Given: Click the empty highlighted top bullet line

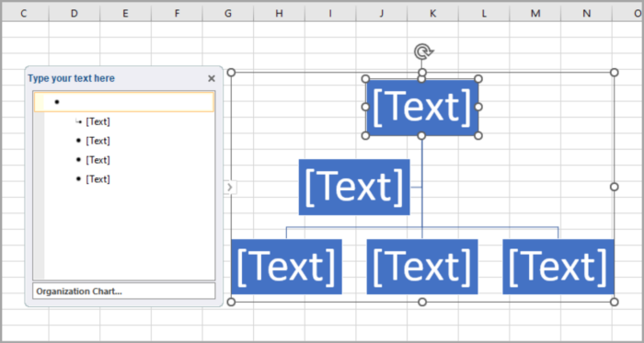Looking at the screenshot, I should pyautogui.click(x=124, y=102).
